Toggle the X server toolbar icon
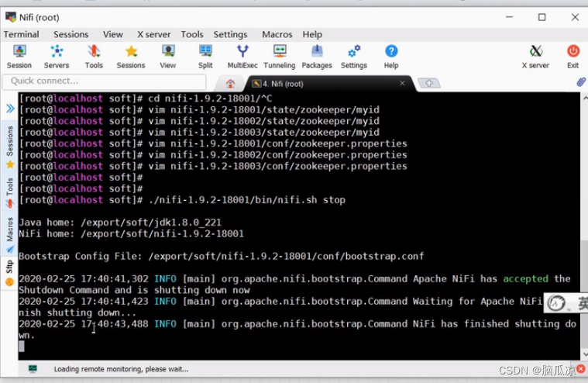Image resolution: width=588 pixels, height=383 pixels. click(535, 57)
